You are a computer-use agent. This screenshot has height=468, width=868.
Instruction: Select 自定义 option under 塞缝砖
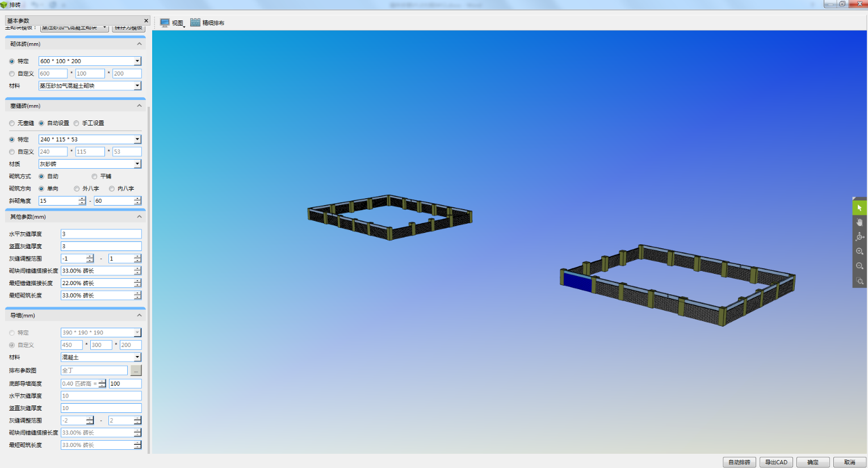12,152
